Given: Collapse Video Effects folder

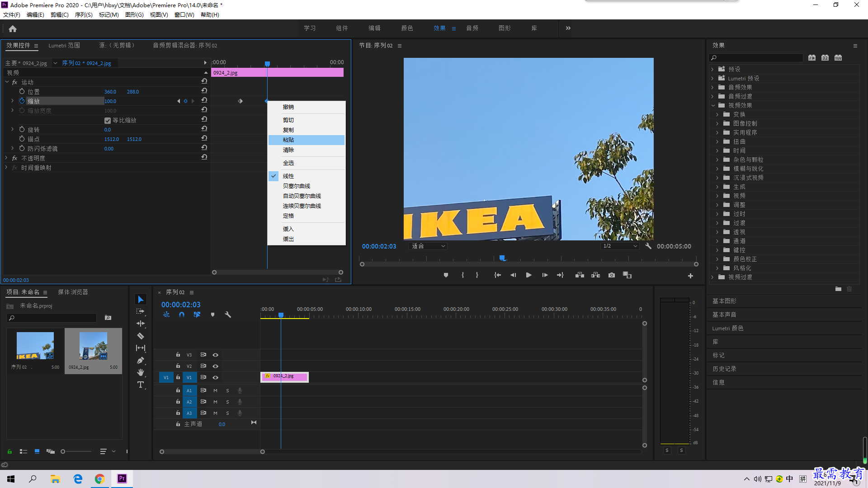Looking at the screenshot, I should (x=713, y=105).
